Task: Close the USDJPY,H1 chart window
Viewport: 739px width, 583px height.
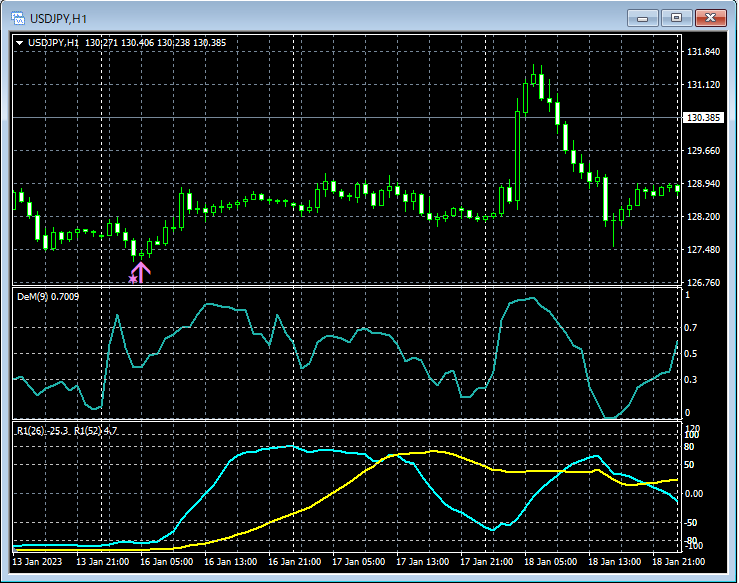Action: tap(711, 18)
